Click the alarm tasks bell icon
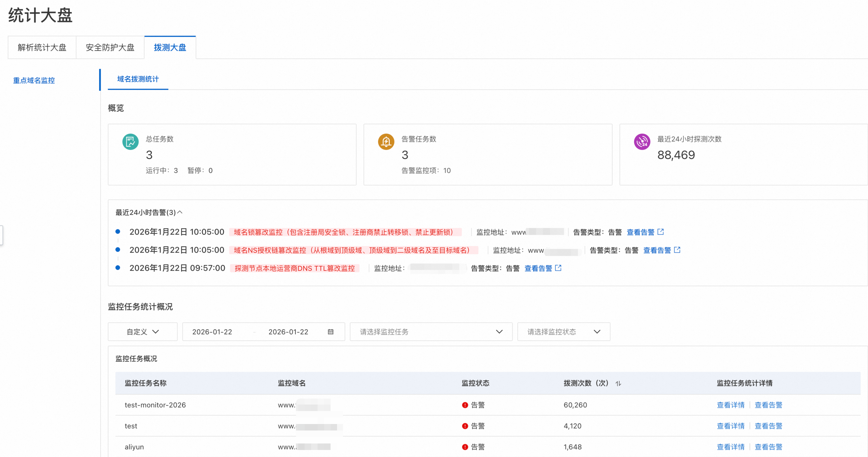Viewport: 868px width, 457px height. (386, 142)
